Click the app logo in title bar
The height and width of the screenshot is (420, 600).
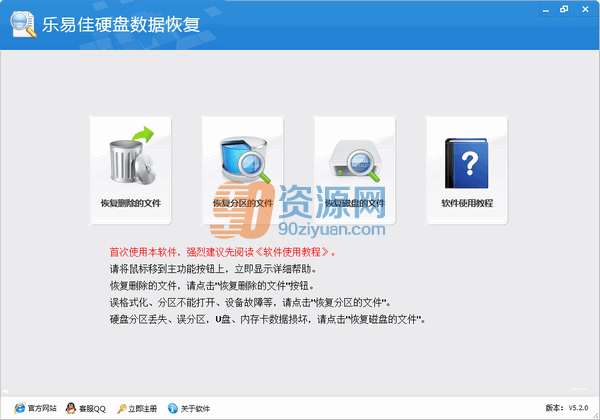coord(23,24)
